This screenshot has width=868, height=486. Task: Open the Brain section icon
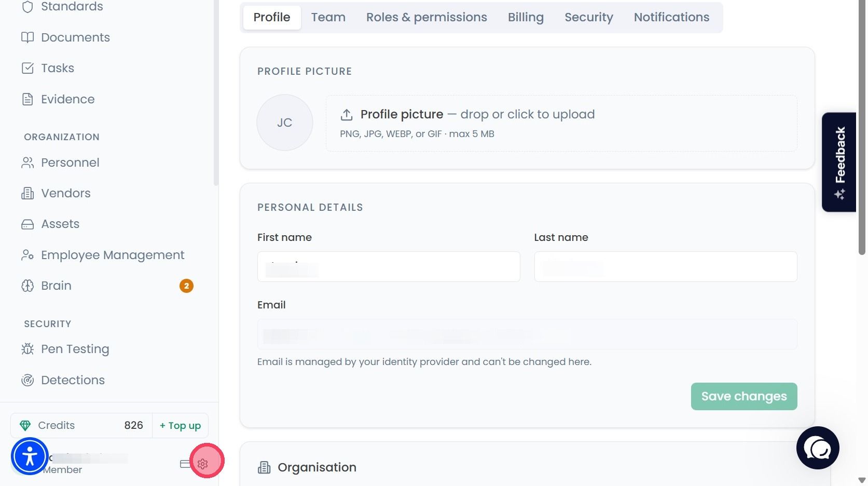27,286
